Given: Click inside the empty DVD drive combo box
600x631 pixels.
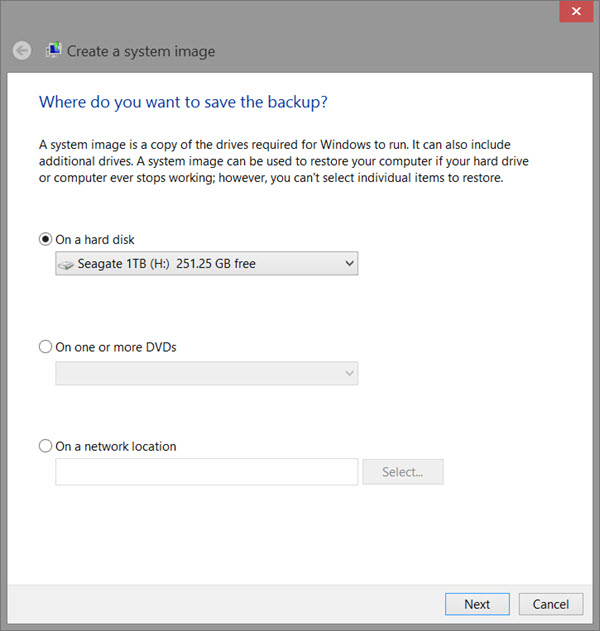Looking at the screenshot, I should point(206,373).
